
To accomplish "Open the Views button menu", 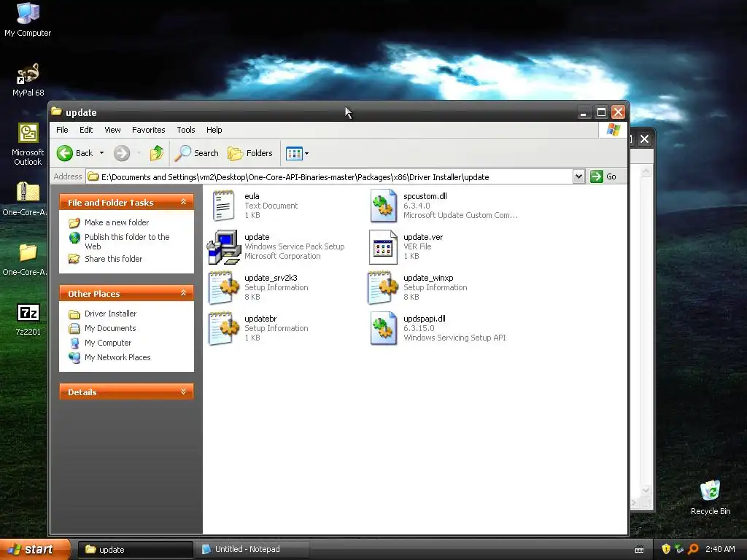I will (x=298, y=153).
